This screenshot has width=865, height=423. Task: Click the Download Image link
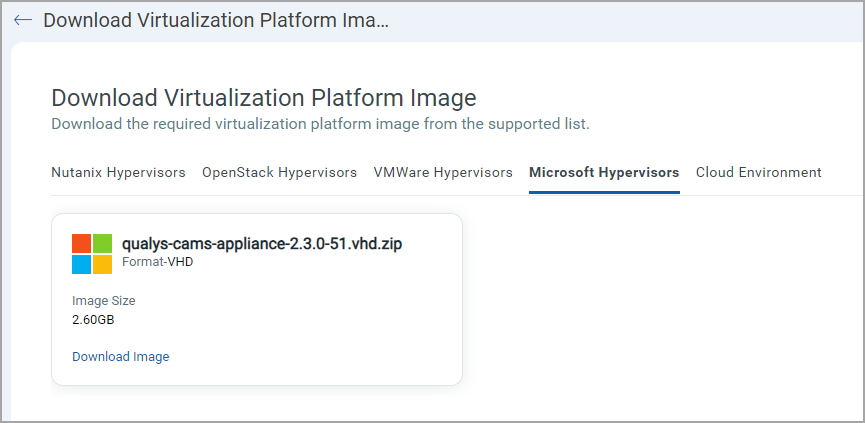[x=121, y=357]
